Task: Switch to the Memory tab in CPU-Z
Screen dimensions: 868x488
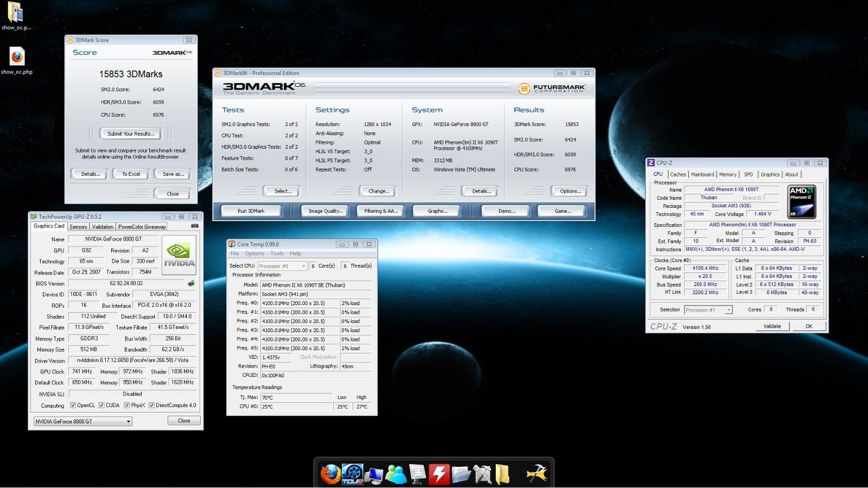Action: click(x=728, y=174)
